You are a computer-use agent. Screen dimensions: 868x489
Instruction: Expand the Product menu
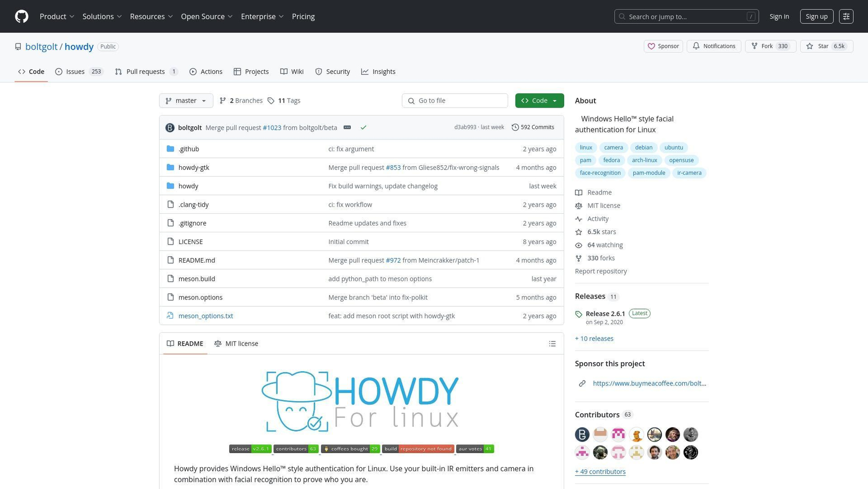[57, 16]
